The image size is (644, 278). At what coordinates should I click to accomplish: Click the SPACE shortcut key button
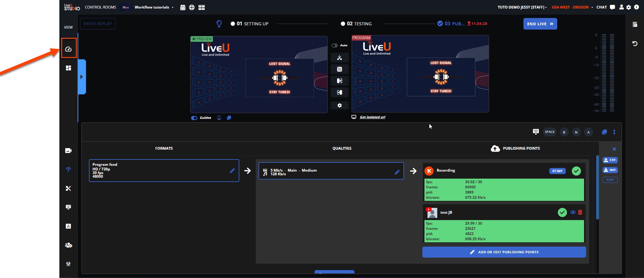coord(550,132)
